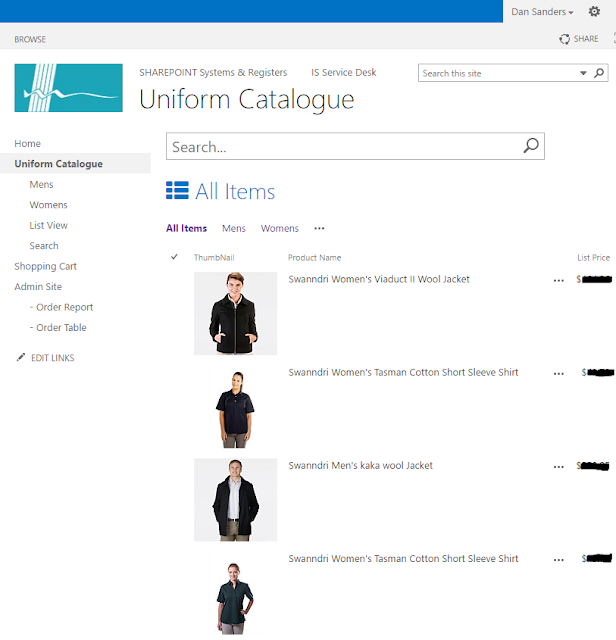Viewport: 616px width, 640px height.
Task: Open Swanndri Women's Viaduct II Wool Jacket
Action: pos(379,279)
